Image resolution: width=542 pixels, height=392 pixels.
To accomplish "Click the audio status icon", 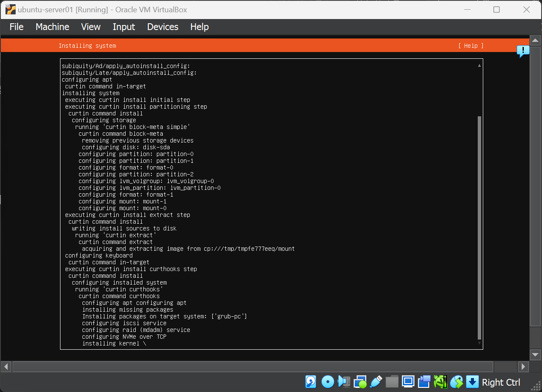I will [x=344, y=382].
